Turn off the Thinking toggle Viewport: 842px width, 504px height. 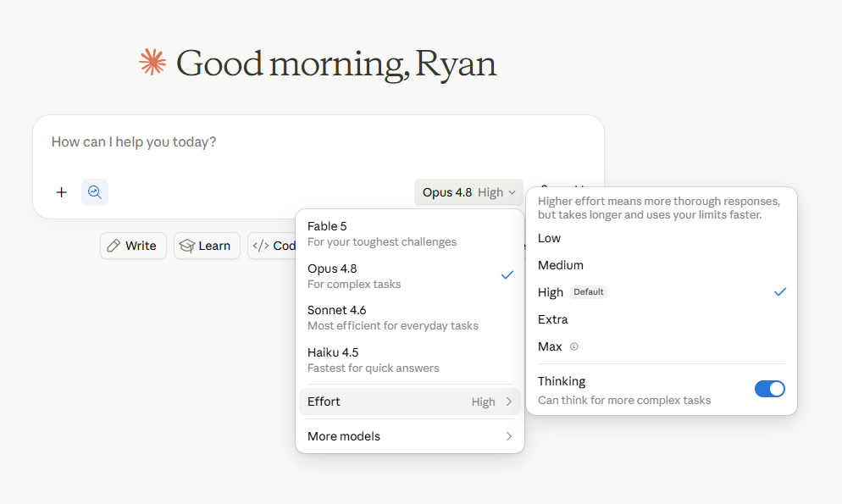click(x=769, y=389)
